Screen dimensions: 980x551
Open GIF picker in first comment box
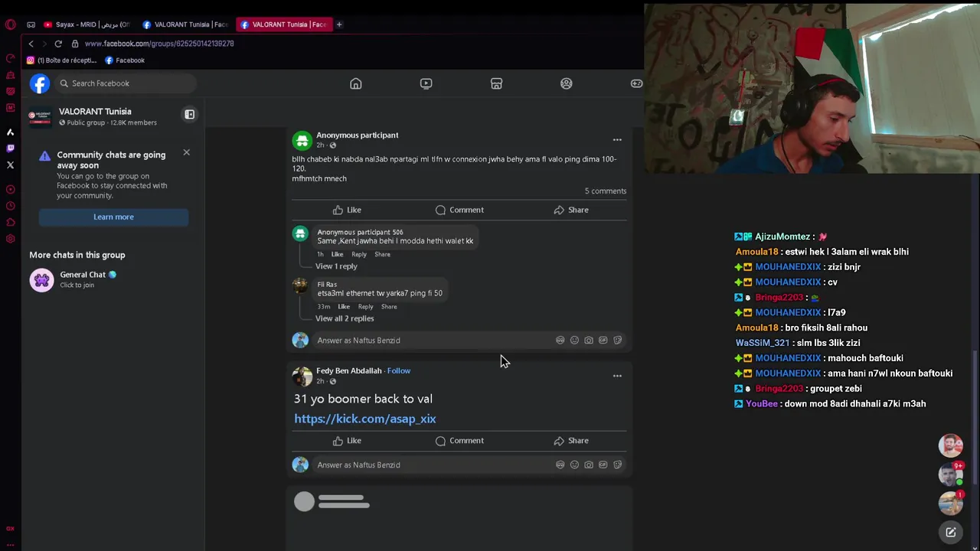pos(603,341)
